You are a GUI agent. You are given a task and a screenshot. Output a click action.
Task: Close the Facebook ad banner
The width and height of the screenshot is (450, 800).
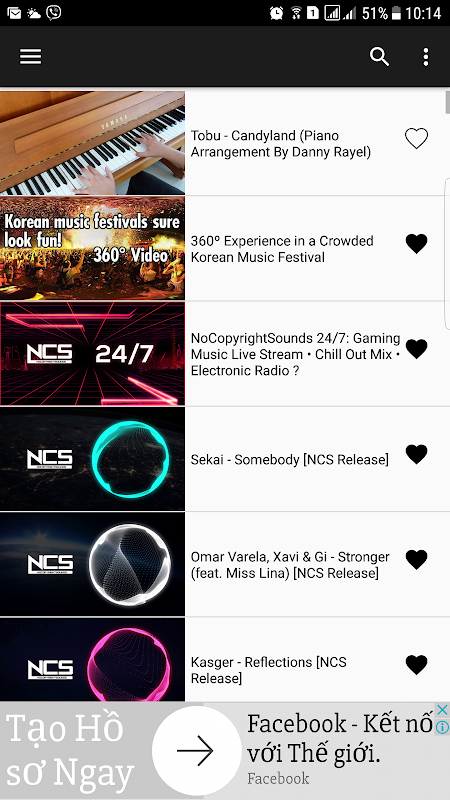pos(442,709)
